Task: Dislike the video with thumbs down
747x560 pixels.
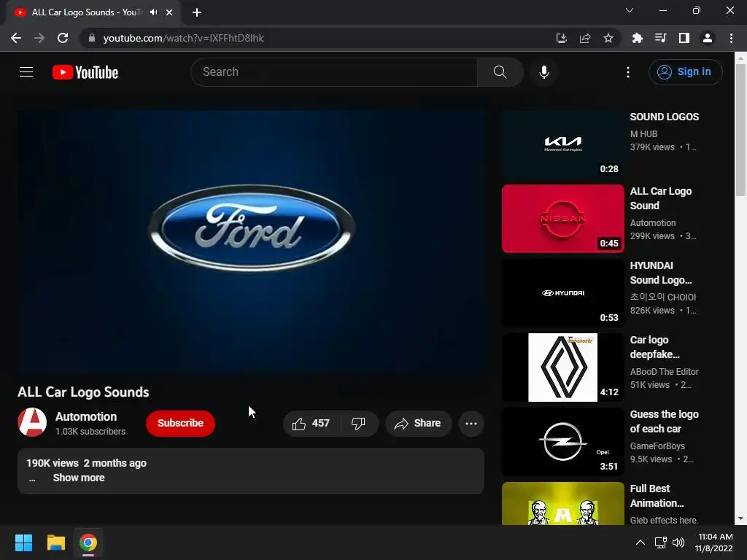Action: point(359,424)
